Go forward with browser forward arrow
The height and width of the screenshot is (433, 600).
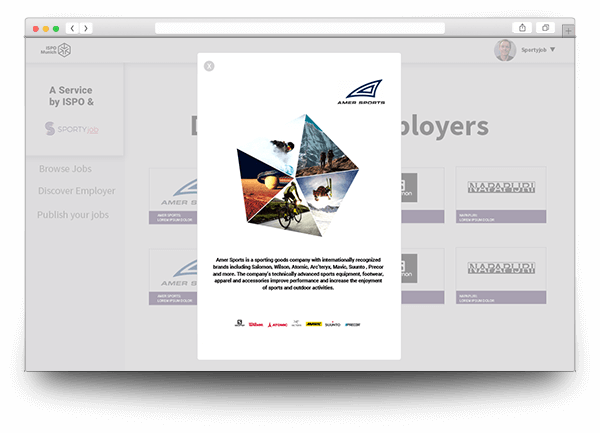(86, 28)
